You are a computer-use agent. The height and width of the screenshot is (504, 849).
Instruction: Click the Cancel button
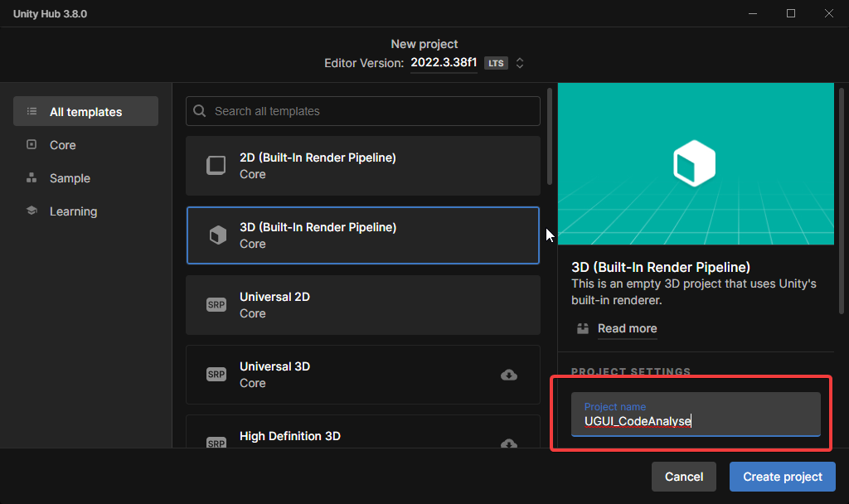click(x=684, y=477)
